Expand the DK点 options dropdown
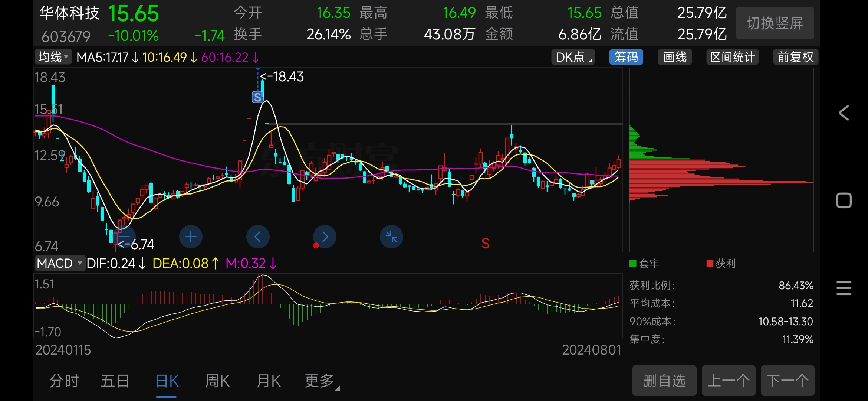This screenshot has height=401, width=868. [x=573, y=57]
